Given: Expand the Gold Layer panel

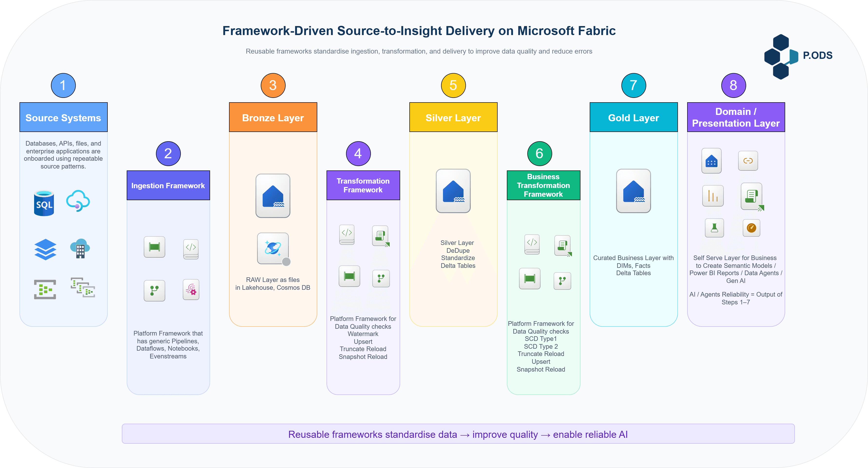Looking at the screenshot, I should [634, 118].
